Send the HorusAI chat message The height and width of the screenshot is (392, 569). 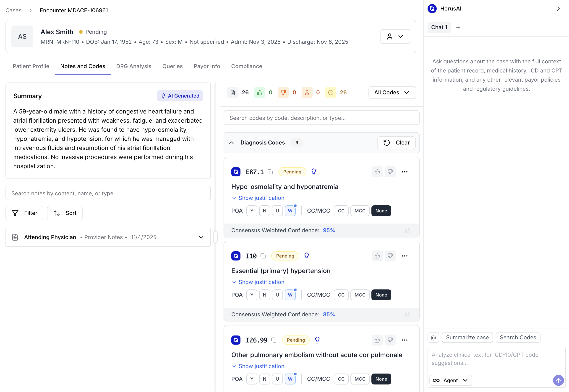558,380
